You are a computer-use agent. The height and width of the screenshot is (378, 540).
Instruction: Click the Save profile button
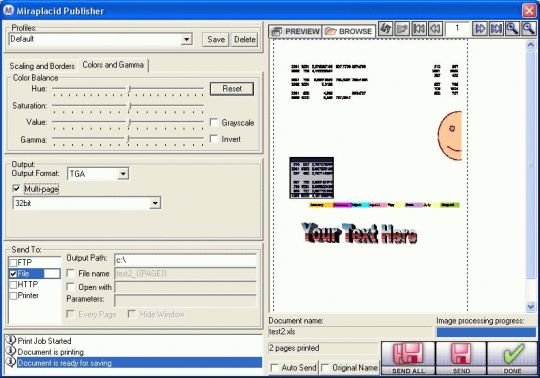(x=216, y=40)
